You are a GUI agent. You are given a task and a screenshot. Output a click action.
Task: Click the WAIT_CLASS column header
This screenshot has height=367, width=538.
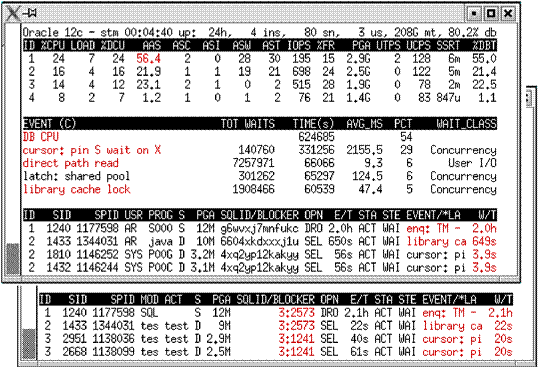(466, 124)
